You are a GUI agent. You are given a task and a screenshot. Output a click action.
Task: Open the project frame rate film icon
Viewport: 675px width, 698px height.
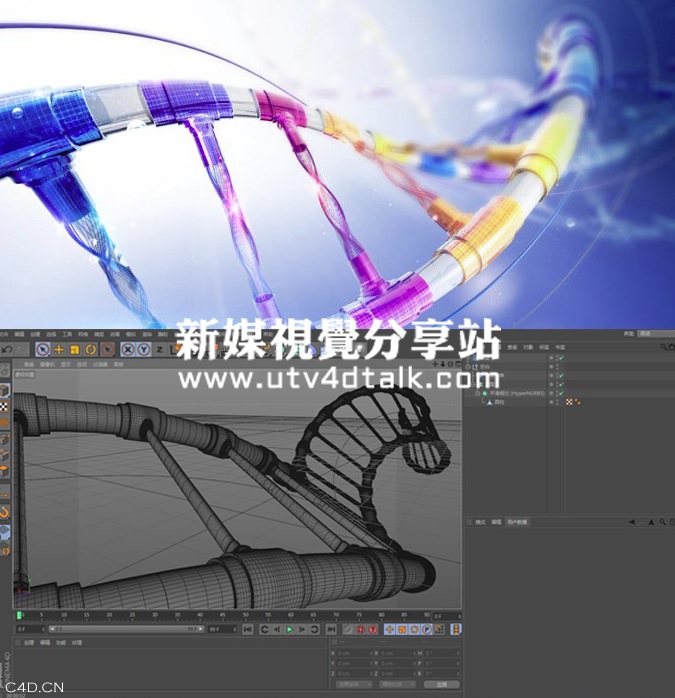(456, 629)
